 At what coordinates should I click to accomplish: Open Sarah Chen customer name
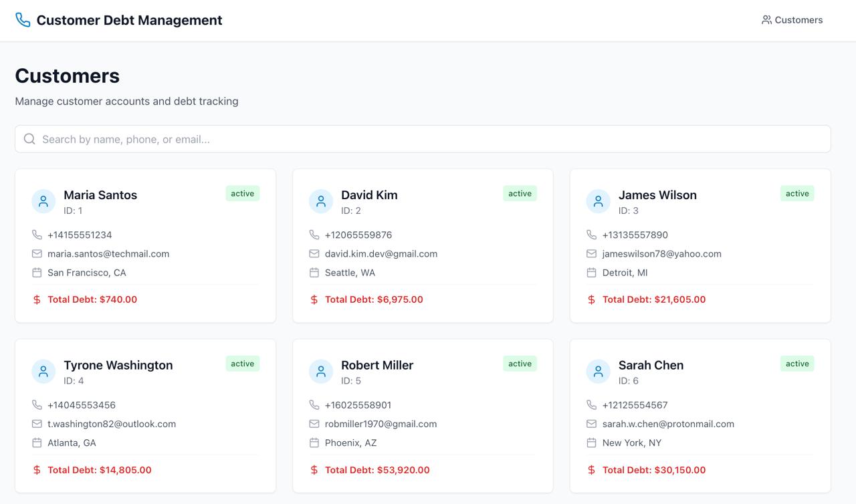[x=651, y=365]
